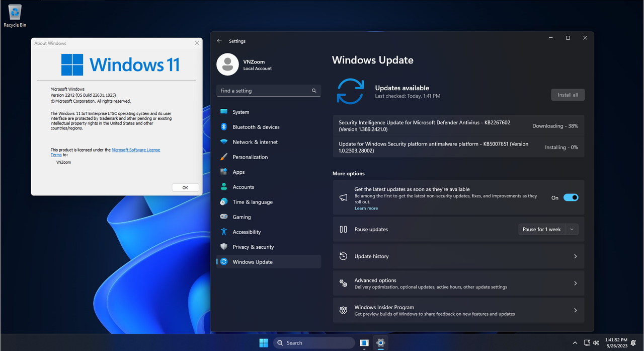The width and height of the screenshot is (644, 351).
Task: Select Accessibility navigation item
Action: pyautogui.click(x=269, y=232)
